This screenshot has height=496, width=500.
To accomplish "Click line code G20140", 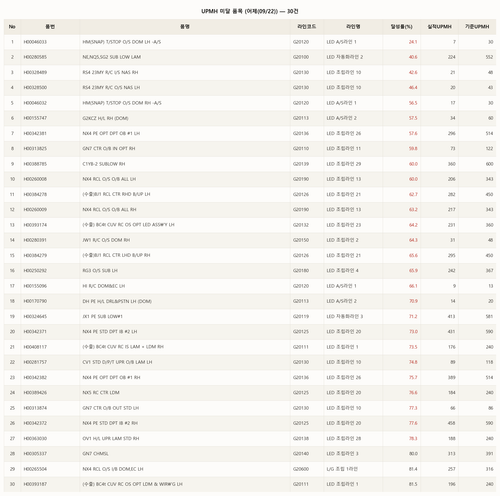I will pos(301,454).
